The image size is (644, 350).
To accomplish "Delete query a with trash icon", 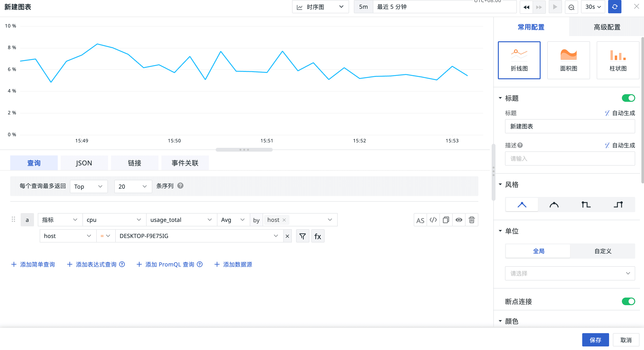I will click(472, 220).
